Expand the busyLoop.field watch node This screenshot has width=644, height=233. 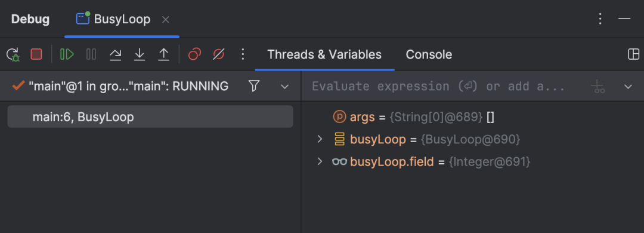pos(320,161)
